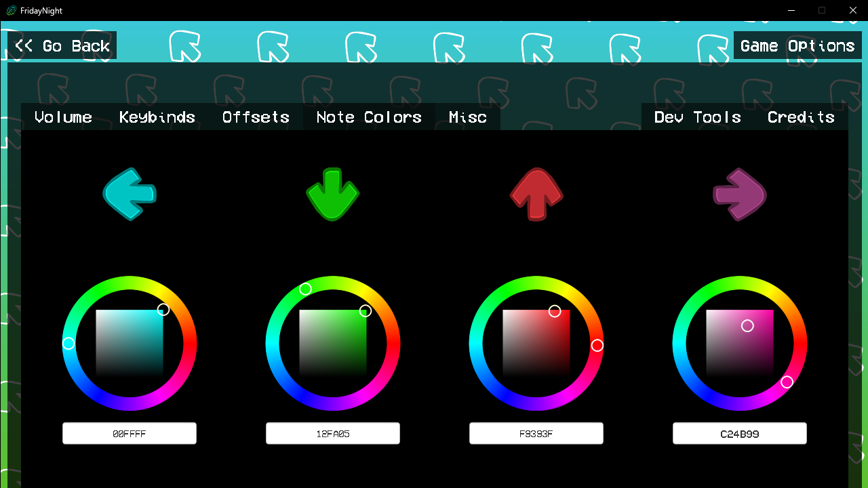
Task: Click the saturation square for the down arrow color
Action: coord(333,344)
